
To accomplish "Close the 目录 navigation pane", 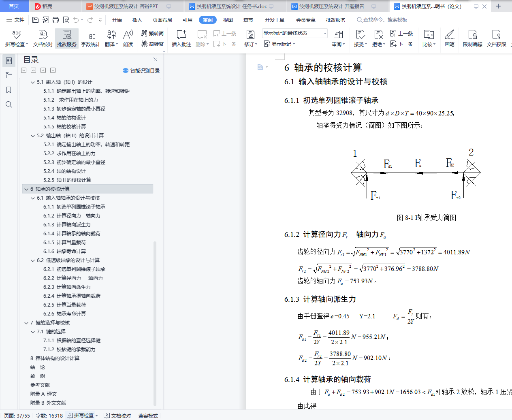I will click(x=155, y=59).
